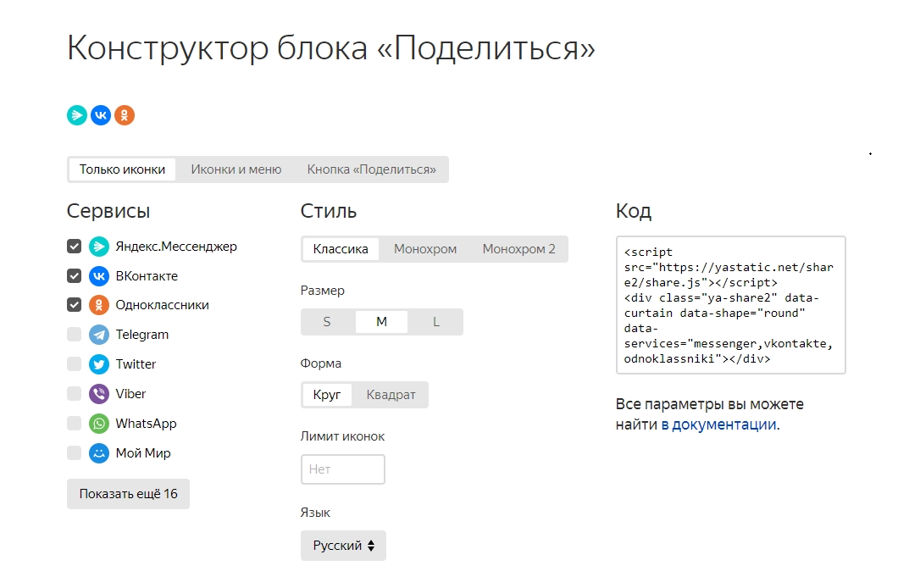Screen dimensions: 898x588
Task: Set icon size to M
Action: point(381,322)
